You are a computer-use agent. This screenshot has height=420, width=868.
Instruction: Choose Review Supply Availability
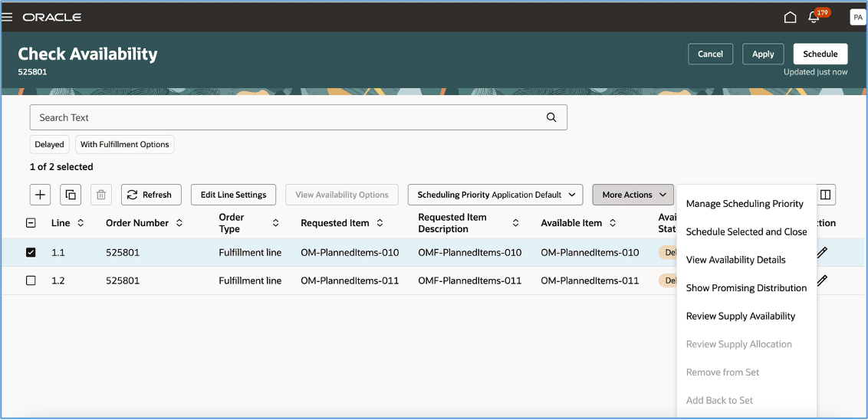pyautogui.click(x=741, y=316)
